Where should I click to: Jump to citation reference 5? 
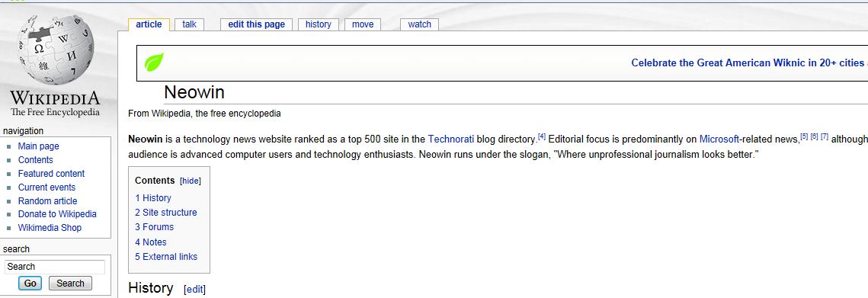804,136
